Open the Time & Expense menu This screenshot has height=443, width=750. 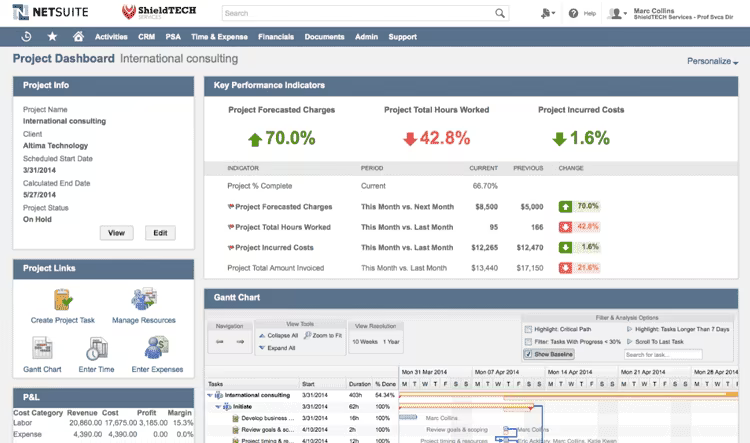tap(219, 37)
